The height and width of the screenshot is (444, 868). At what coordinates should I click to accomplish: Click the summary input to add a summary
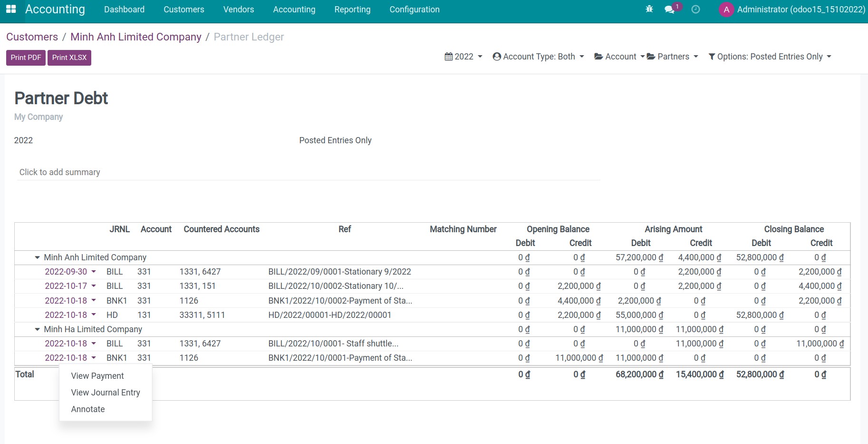[59, 172]
